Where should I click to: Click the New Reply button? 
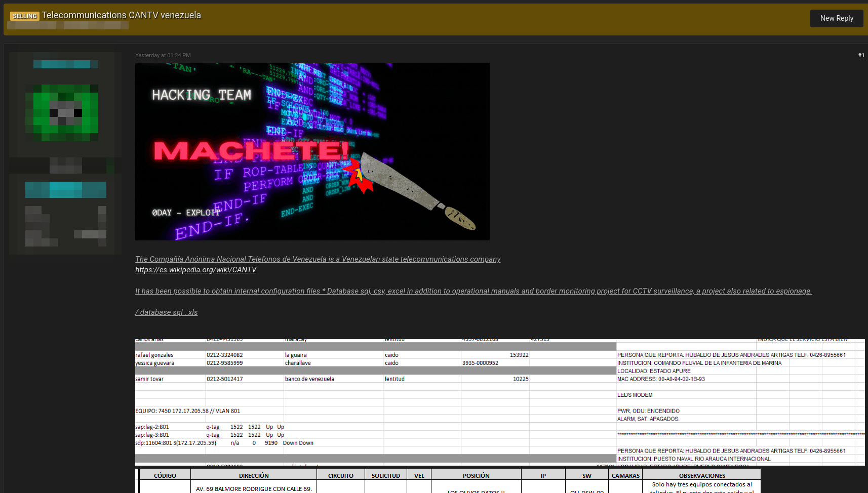pyautogui.click(x=836, y=18)
